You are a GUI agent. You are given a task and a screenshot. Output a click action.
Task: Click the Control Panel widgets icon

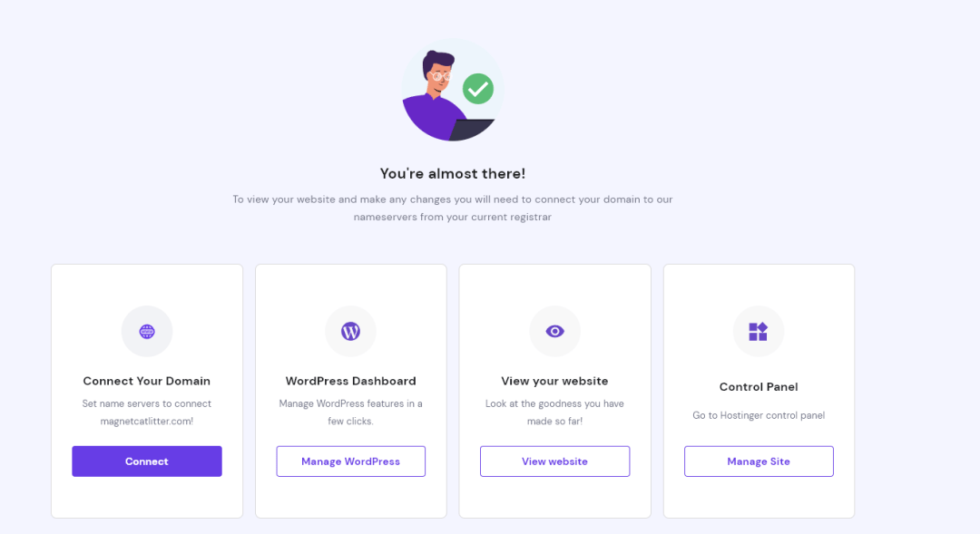pos(759,332)
